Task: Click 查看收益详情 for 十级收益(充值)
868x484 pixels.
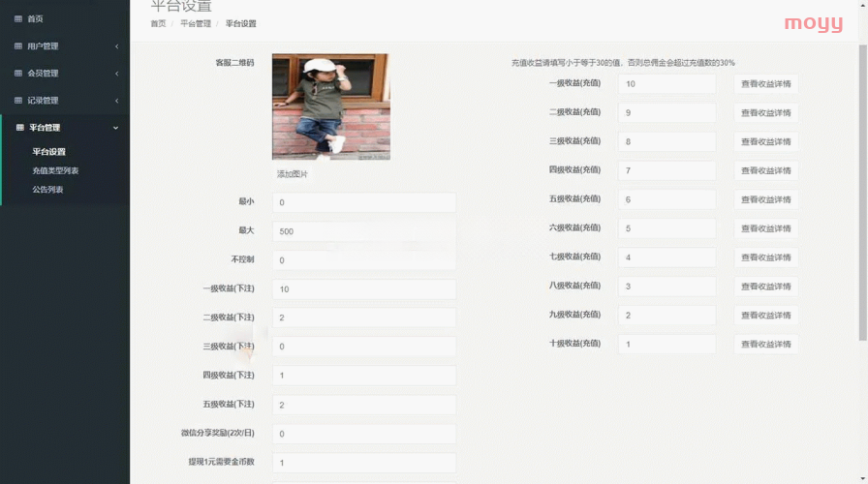Action: coord(766,344)
